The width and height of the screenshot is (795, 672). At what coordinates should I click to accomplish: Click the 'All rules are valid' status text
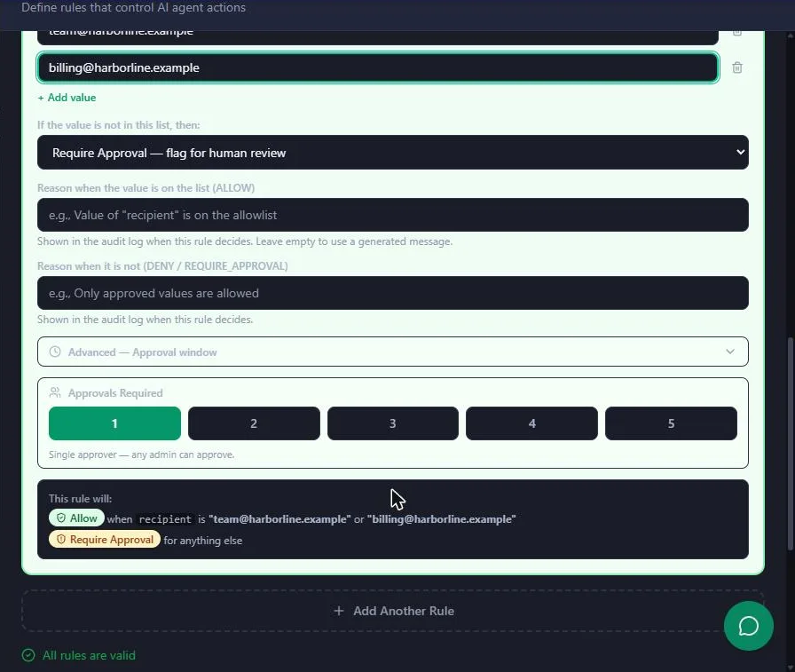point(89,655)
